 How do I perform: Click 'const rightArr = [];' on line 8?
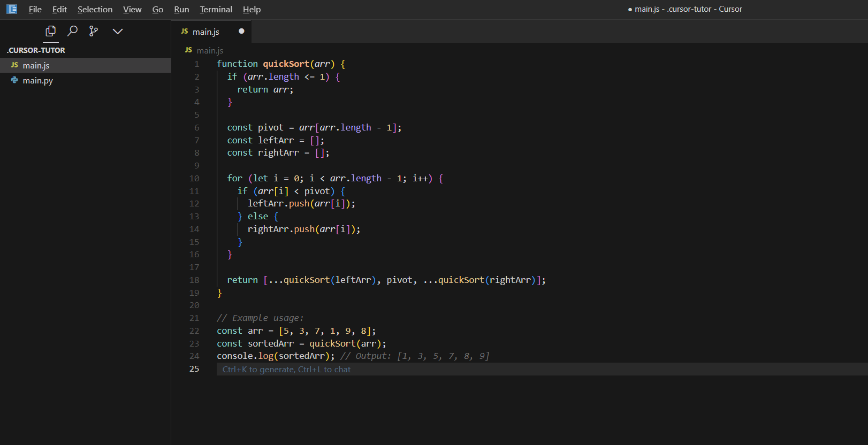(x=278, y=152)
